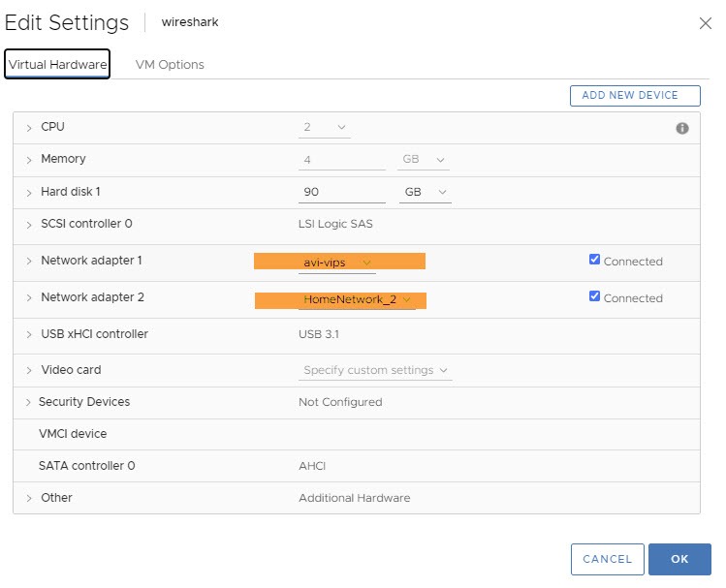Viewport: 726px width, 588px height.
Task: Click the CANCEL button
Action: 607,559
